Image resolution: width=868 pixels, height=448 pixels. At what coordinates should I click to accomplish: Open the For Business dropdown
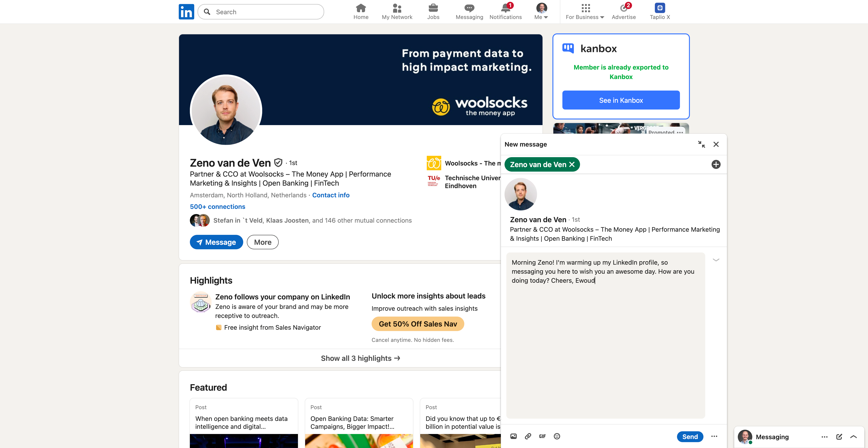585,12
